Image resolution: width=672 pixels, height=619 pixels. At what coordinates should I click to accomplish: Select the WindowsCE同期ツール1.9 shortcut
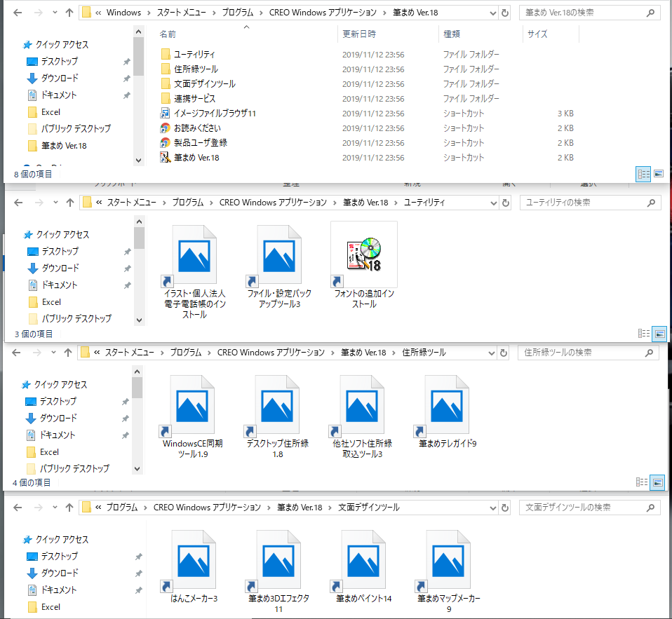coord(192,417)
